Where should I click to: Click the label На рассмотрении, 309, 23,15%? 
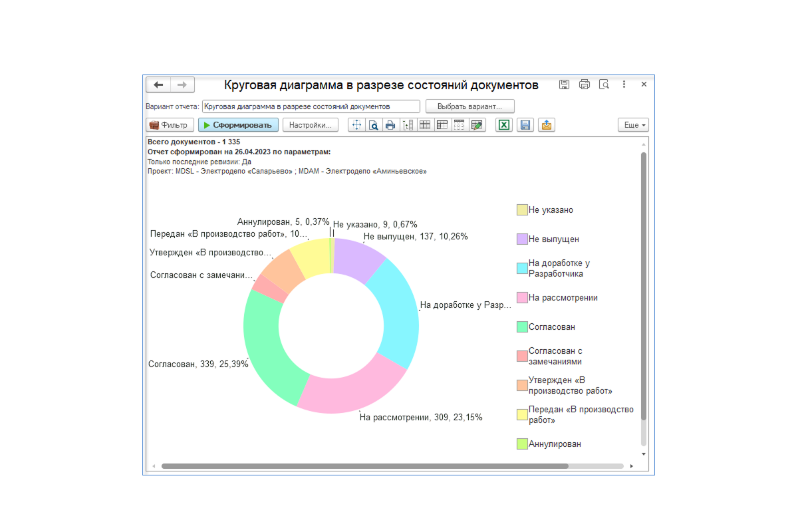click(421, 418)
